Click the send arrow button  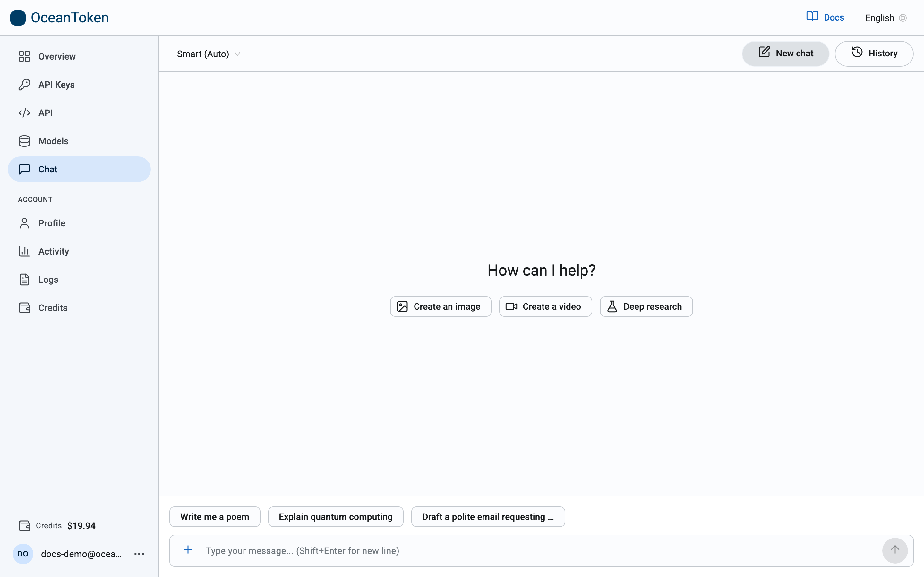point(894,550)
